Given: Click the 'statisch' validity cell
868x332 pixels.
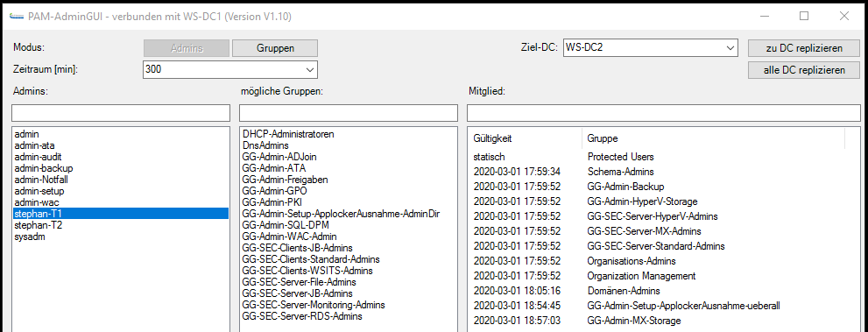Looking at the screenshot, I should click(490, 157).
